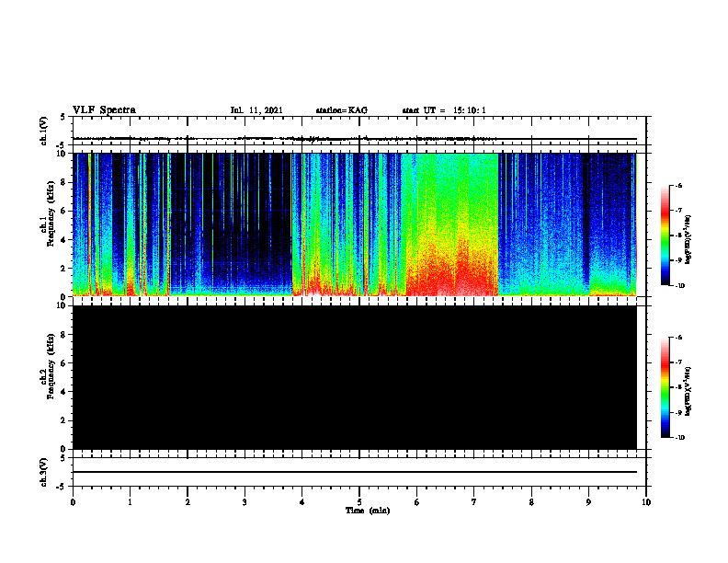Click the ch.1 colorbar log(PSD) units label

click(688, 239)
